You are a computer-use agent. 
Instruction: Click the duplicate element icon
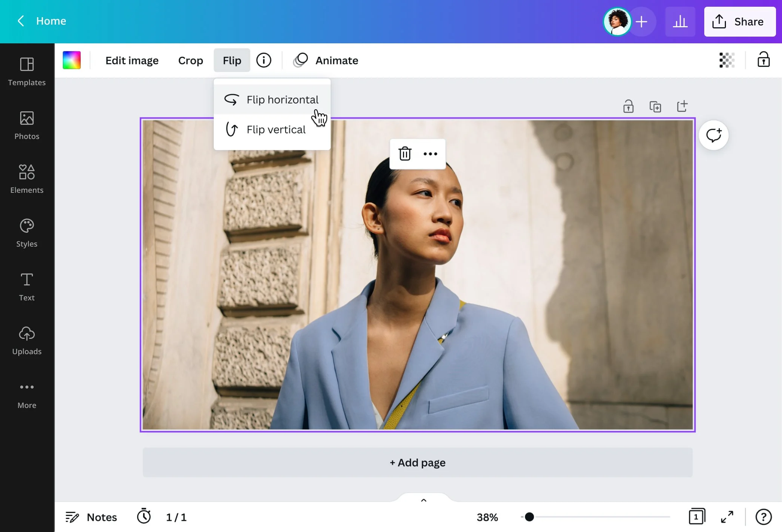click(655, 106)
